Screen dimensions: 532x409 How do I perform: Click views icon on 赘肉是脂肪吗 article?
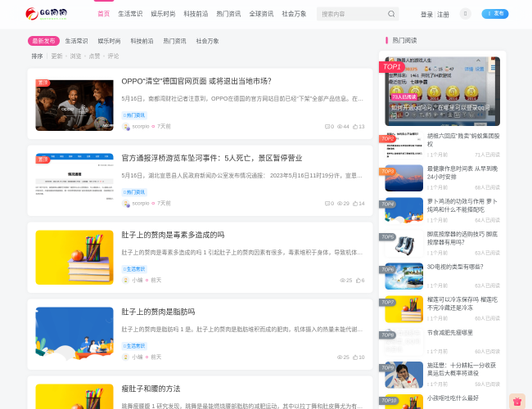[x=340, y=357]
